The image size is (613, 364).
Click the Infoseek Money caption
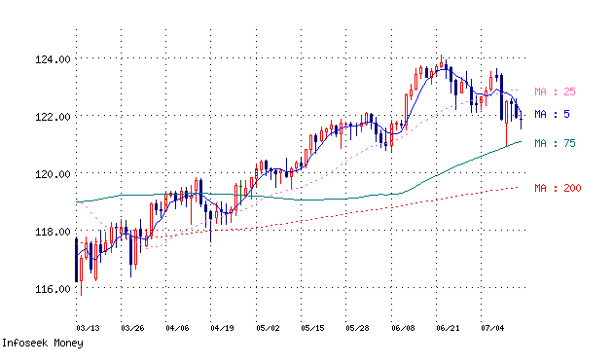(x=43, y=343)
